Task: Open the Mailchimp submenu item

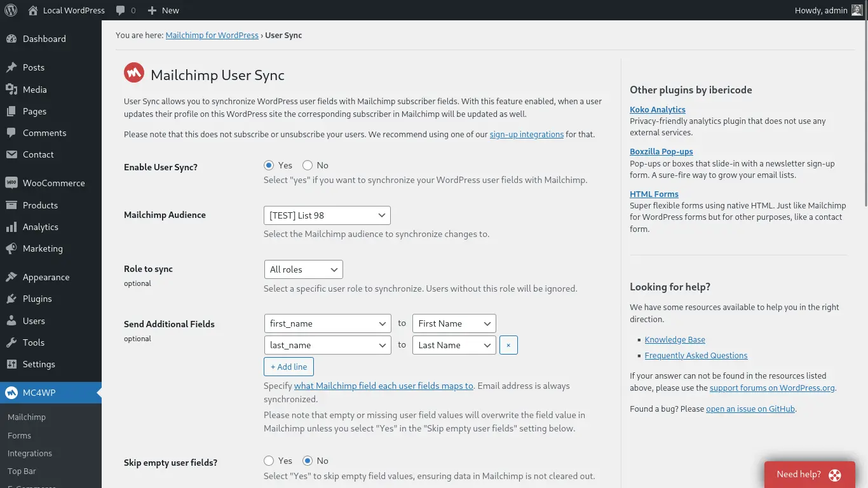Action: click(27, 417)
